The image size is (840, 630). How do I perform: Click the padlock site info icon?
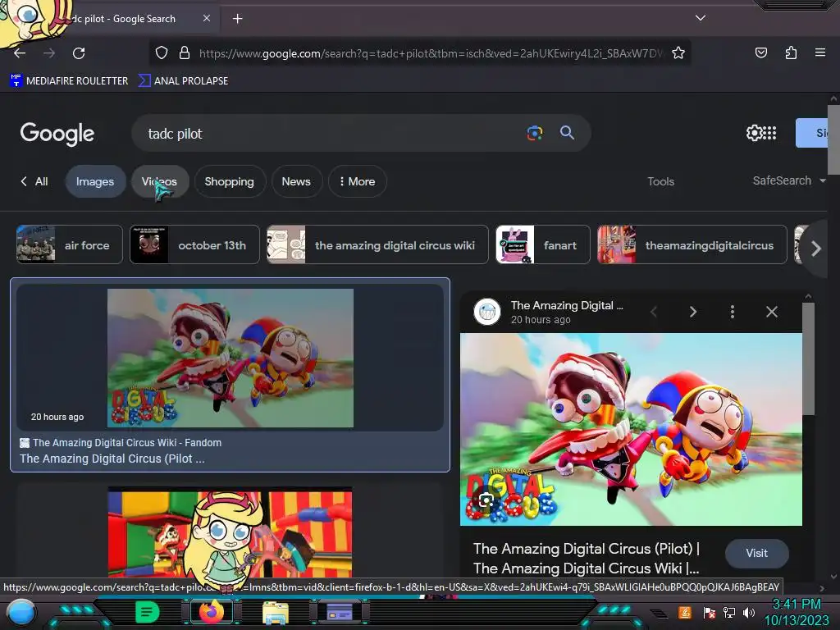[x=185, y=52]
